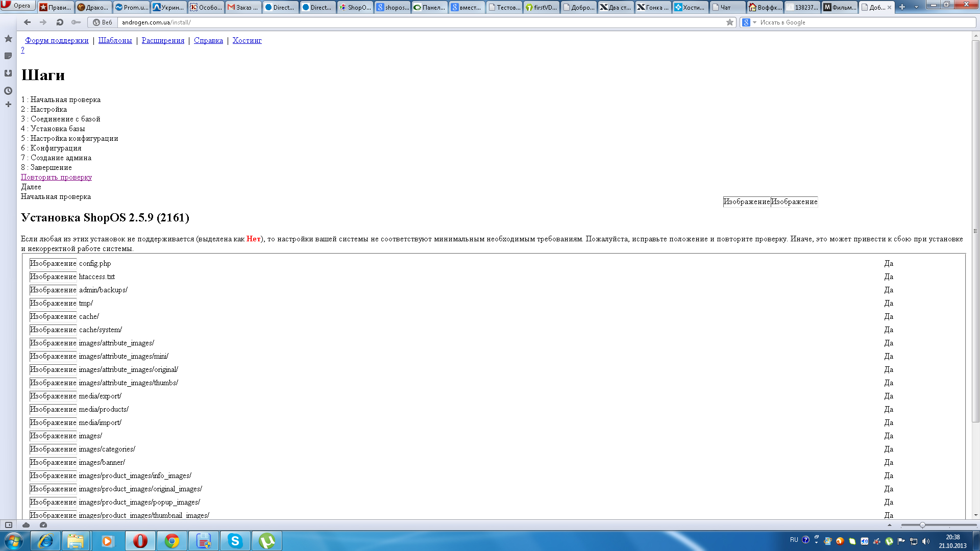Click into the Google search field

click(863, 22)
